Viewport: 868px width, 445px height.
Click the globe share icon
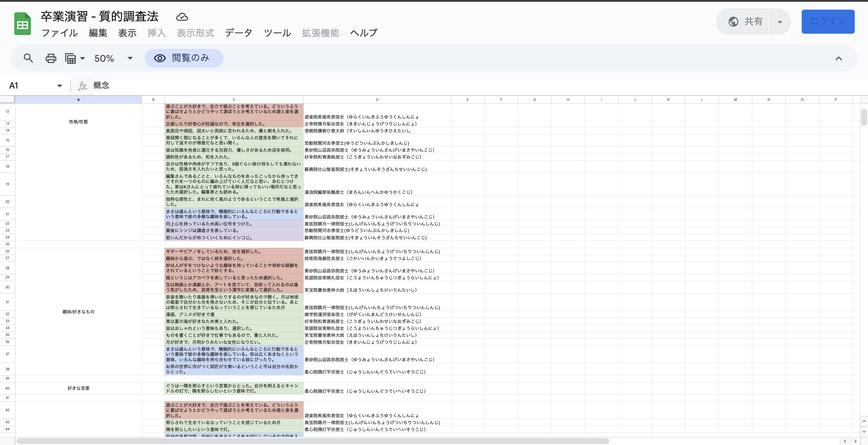pos(733,22)
